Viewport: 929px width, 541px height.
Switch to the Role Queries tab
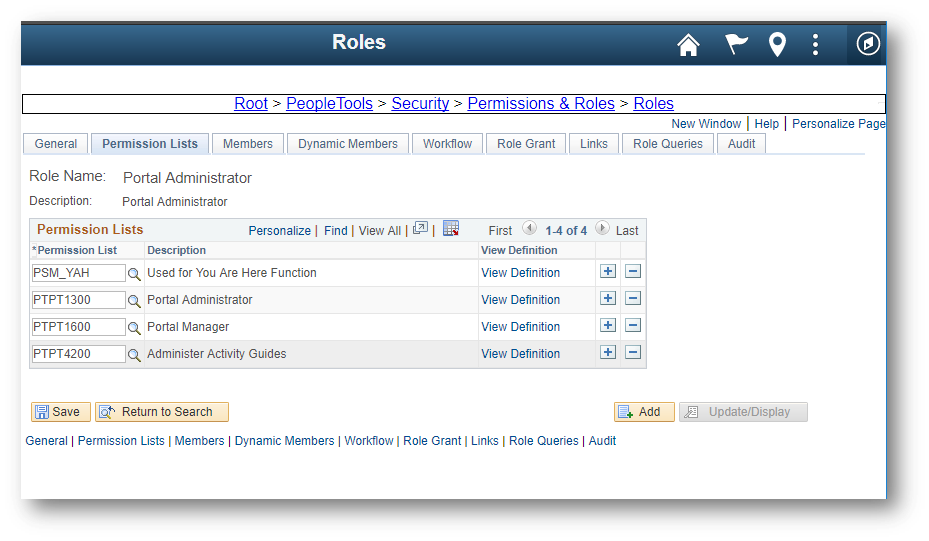(668, 144)
